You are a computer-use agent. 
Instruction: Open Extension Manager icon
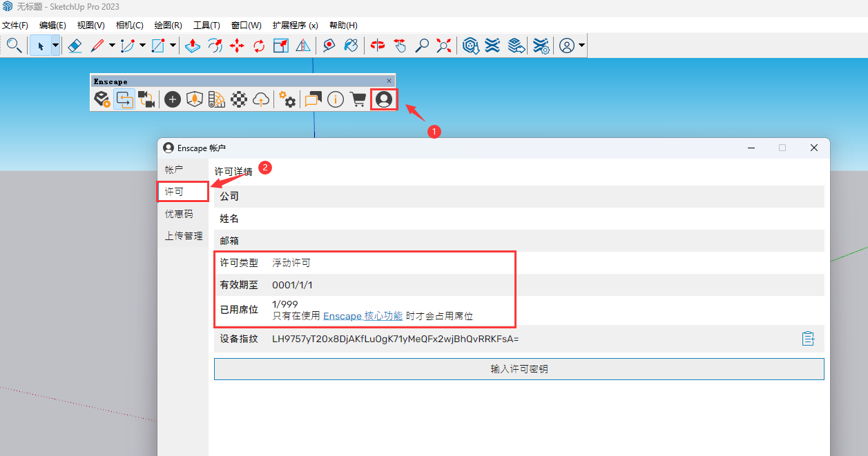pos(541,46)
